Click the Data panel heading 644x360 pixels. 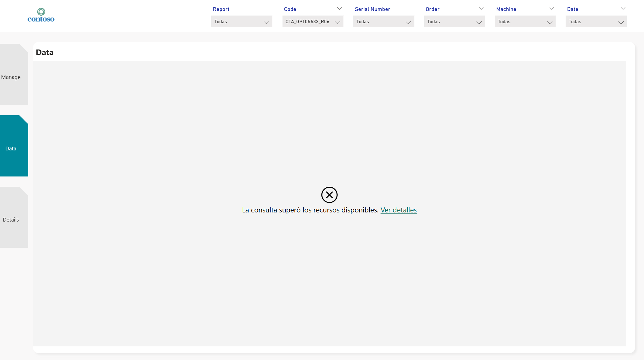45,52
